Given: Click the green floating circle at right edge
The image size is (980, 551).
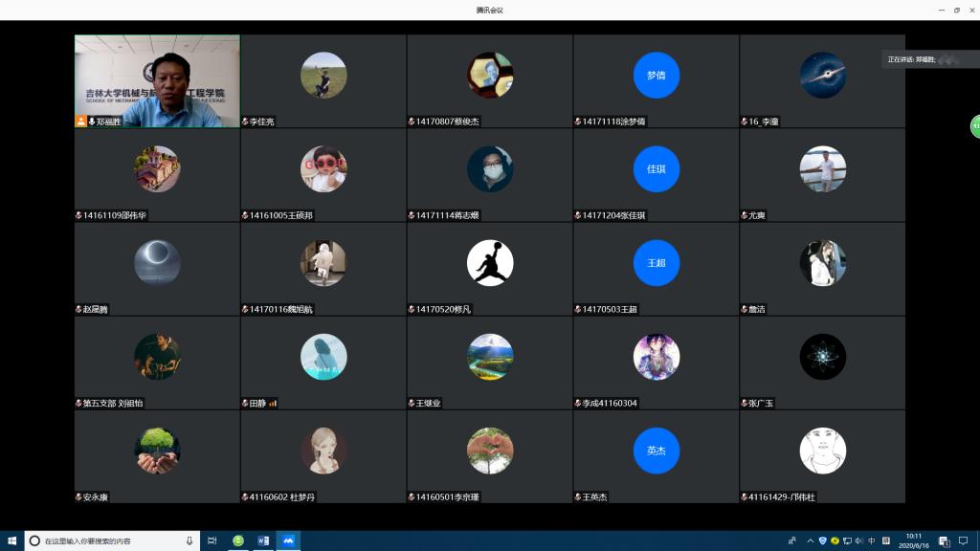Looking at the screenshot, I should pyautogui.click(x=975, y=126).
